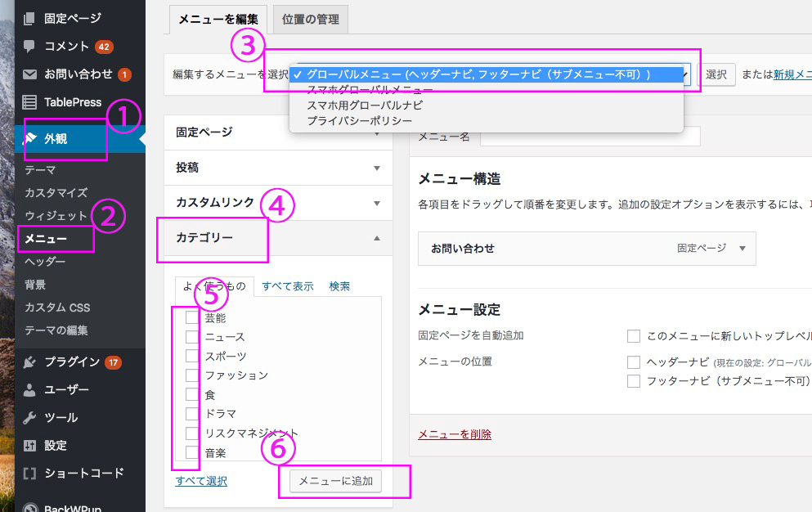812x512 pixels.
Task: Click the Shortcode (ショートコード) brackets icon
Action: pos(29,473)
